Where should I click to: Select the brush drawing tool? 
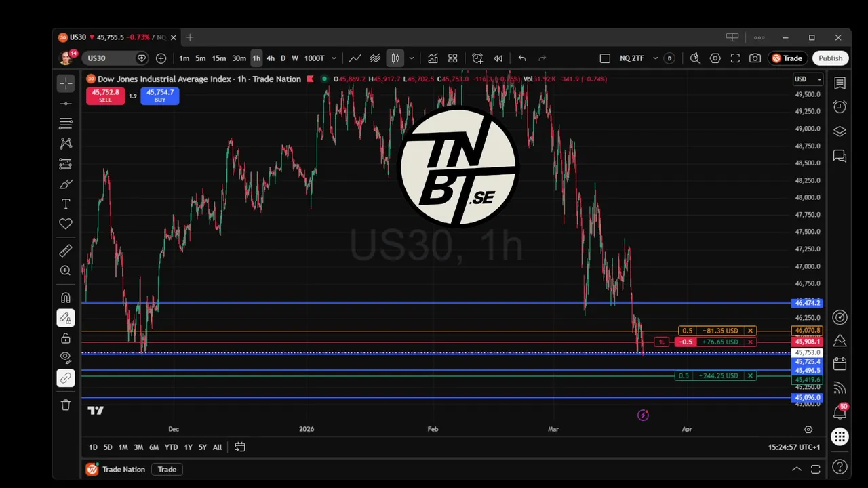click(x=66, y=184)
